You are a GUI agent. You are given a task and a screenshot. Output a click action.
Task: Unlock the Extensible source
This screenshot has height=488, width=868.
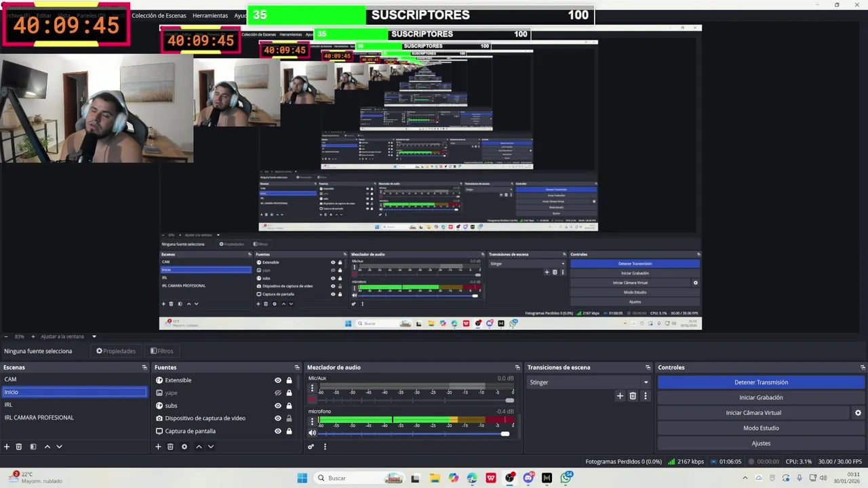point(289,380)
